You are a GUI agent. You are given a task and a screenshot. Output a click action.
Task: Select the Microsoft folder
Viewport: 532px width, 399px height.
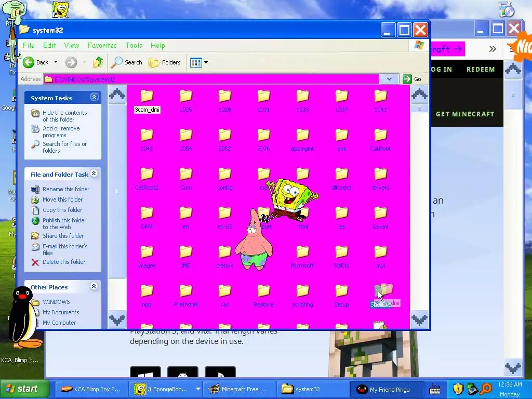[x=303, y=257]
